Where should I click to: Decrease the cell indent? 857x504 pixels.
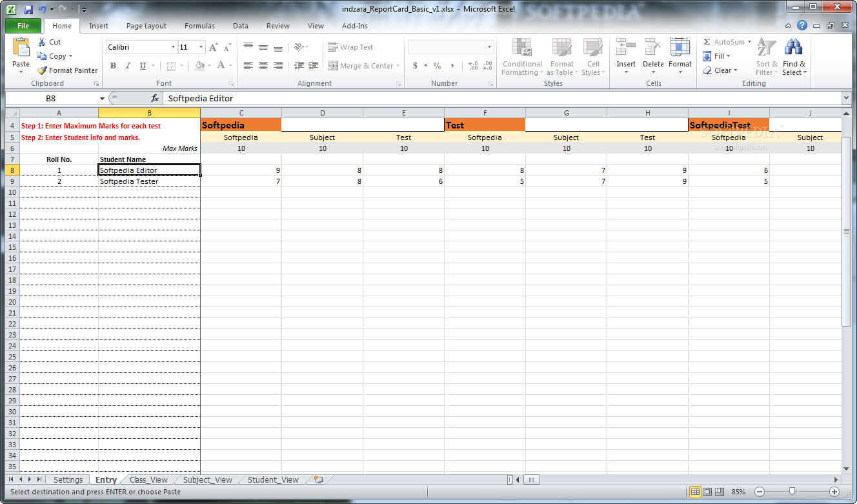[x=299, y=66]
